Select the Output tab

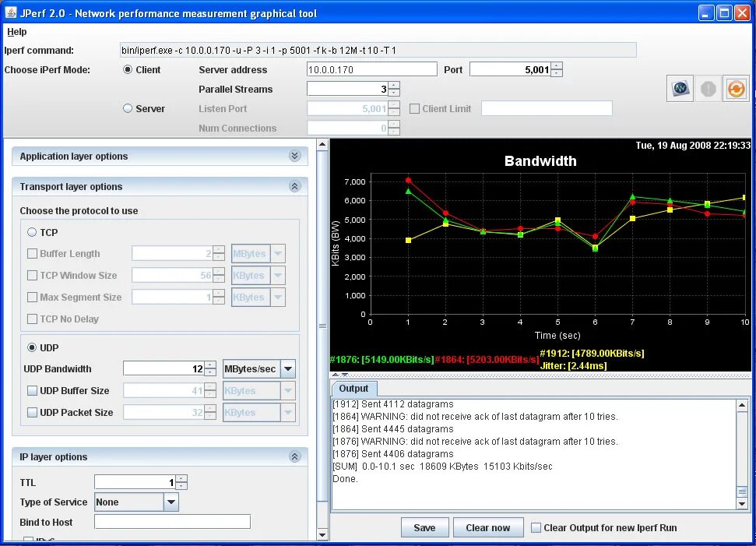(353, 389)
